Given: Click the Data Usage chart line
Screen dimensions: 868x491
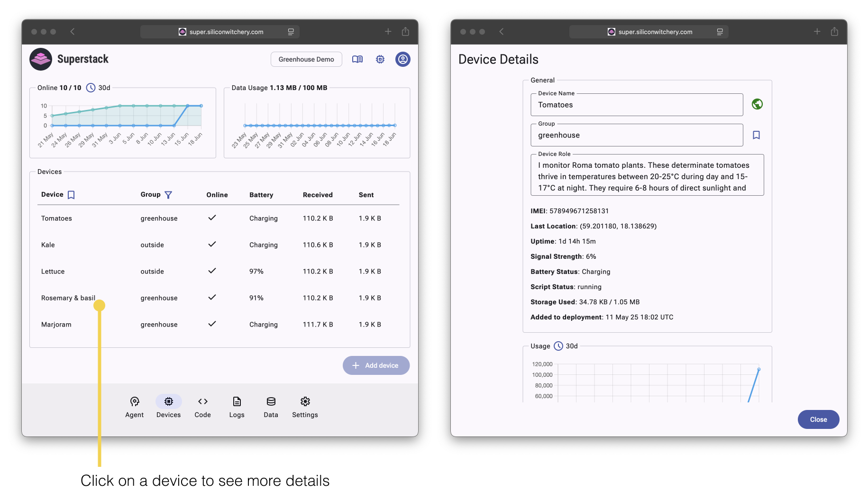Looking at the screenshot, I should pos(320,126).
